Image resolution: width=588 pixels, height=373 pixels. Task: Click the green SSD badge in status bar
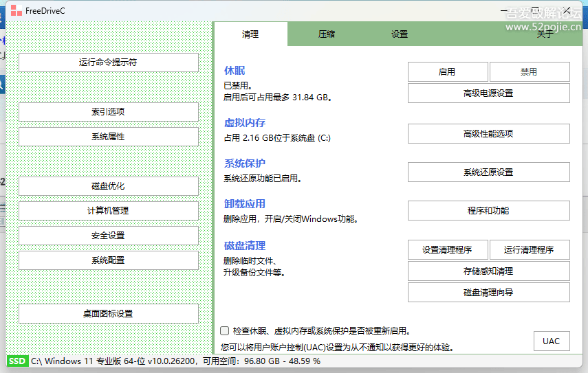(17, 361)
